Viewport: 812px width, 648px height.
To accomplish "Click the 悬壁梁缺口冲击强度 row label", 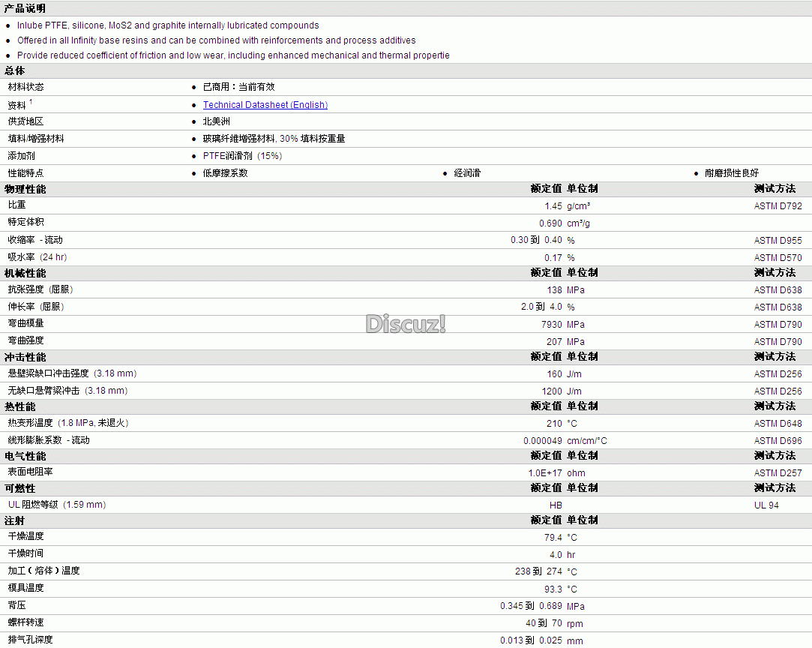I will (72, 373).
